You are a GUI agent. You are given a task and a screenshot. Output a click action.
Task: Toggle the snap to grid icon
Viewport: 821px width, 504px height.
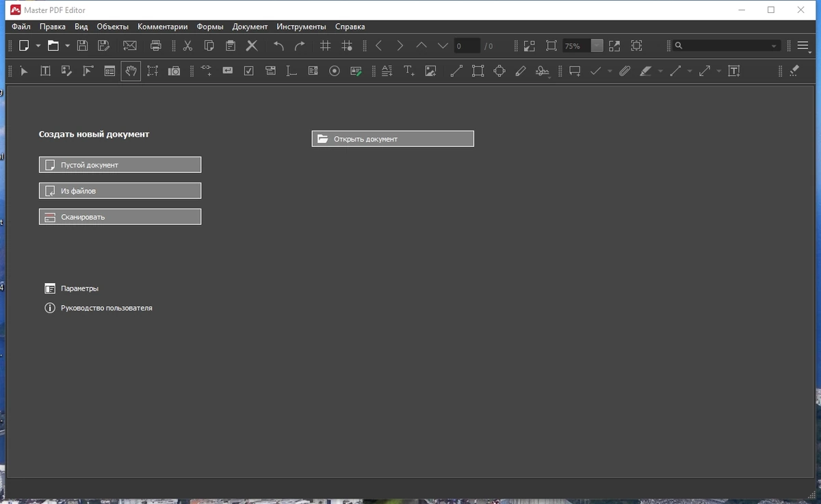point(347,46)
